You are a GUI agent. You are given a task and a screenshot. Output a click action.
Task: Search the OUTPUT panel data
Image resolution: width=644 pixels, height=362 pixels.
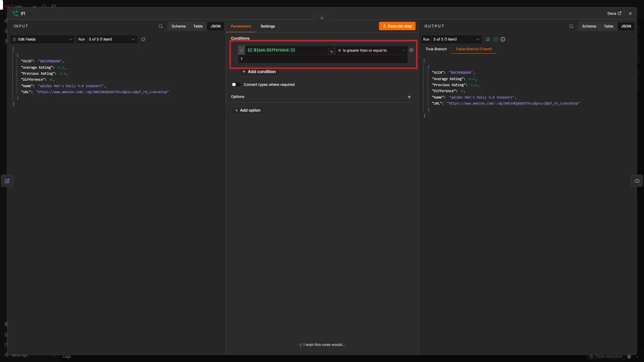point(571,26)
